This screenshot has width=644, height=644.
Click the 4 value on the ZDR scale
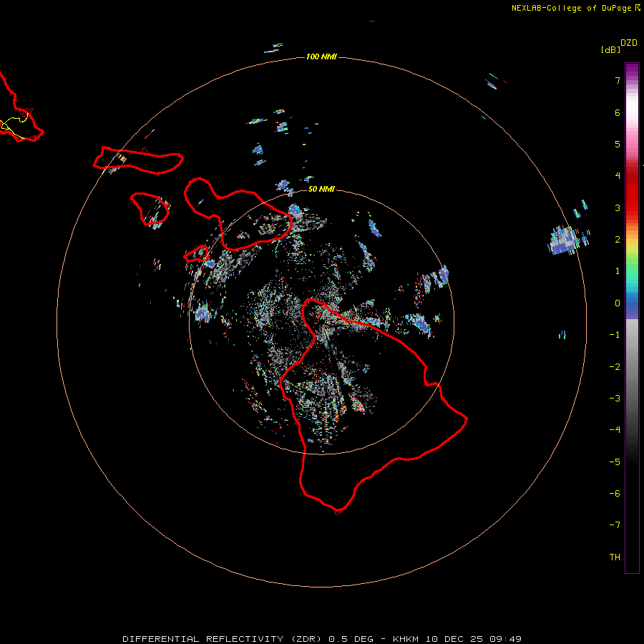click(x=618, y=176)
